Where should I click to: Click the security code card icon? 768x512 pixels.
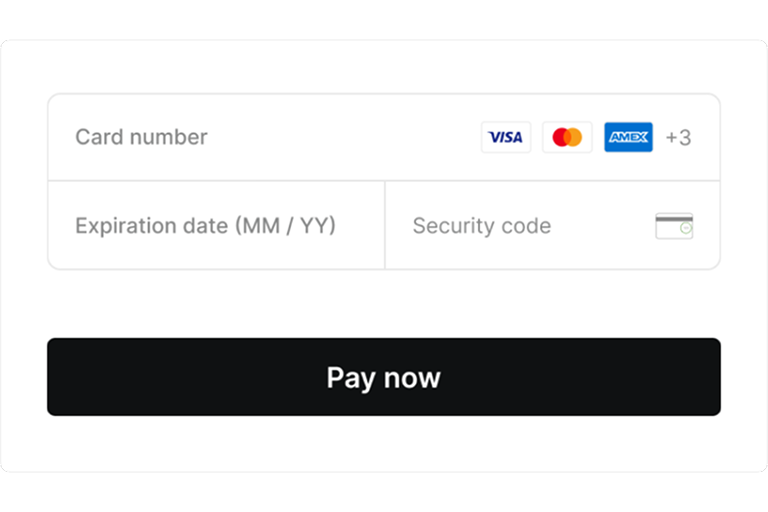click(674, 226)
